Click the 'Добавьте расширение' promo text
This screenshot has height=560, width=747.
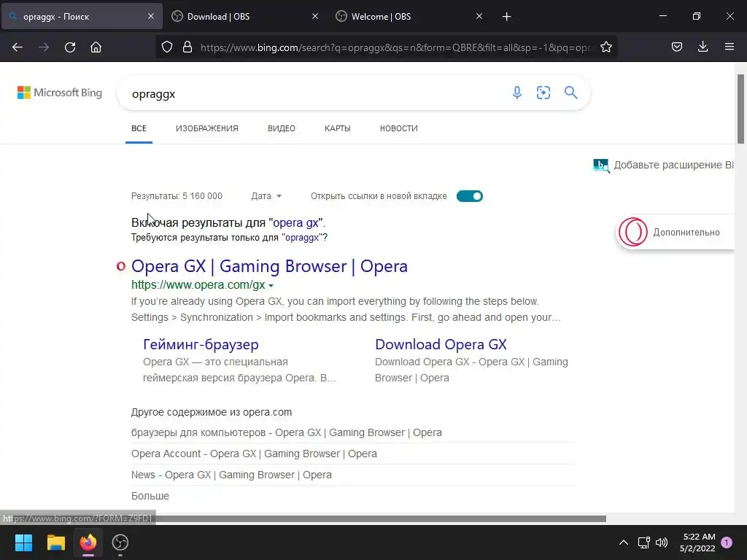tap(673, 166)
